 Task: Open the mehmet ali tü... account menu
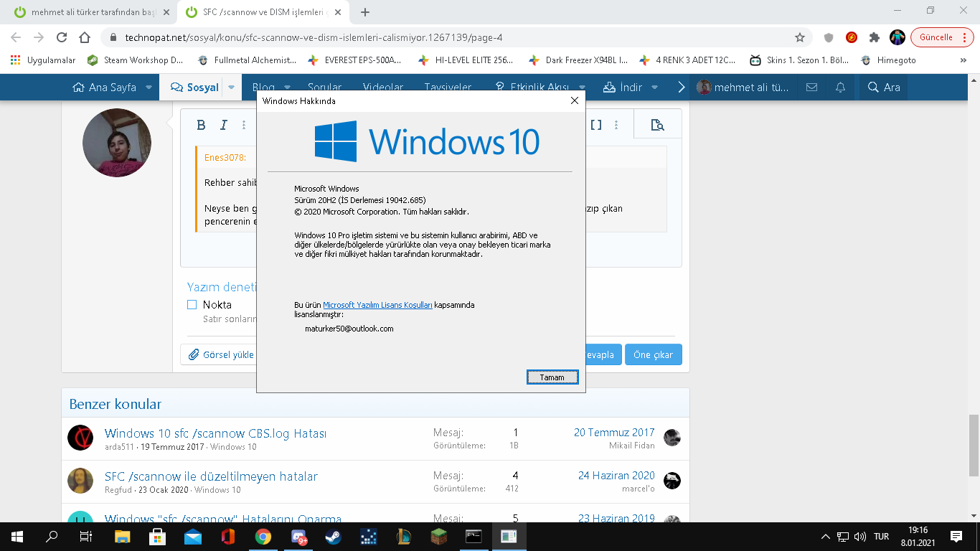743,88
